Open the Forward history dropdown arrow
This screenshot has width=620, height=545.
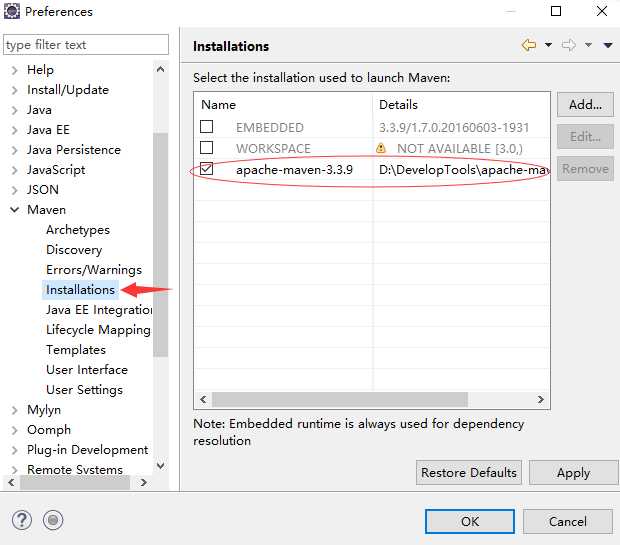588,45
